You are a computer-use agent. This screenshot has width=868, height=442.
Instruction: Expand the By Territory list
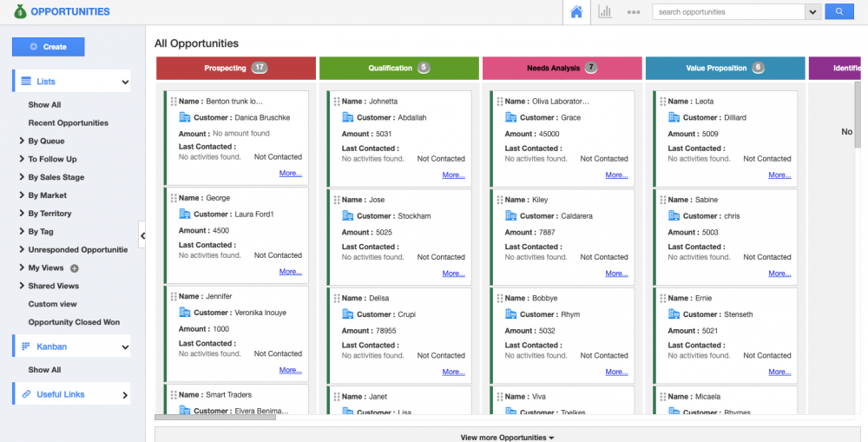coord(22,214)
